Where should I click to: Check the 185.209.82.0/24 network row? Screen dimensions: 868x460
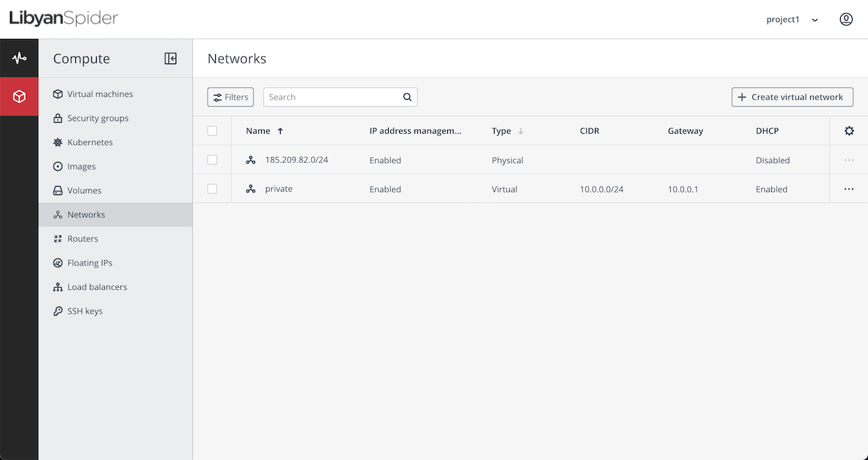212,160
